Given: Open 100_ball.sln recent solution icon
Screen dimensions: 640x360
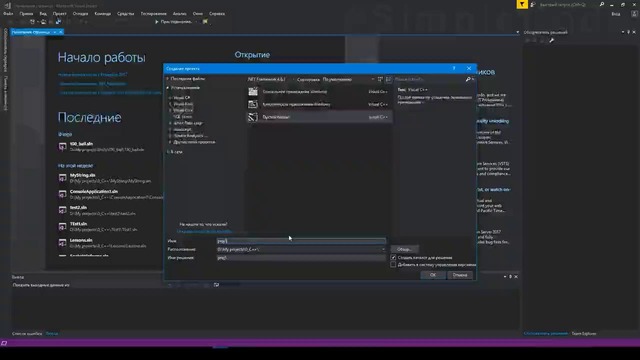Looking at the screenshot, I should [62, 147].
